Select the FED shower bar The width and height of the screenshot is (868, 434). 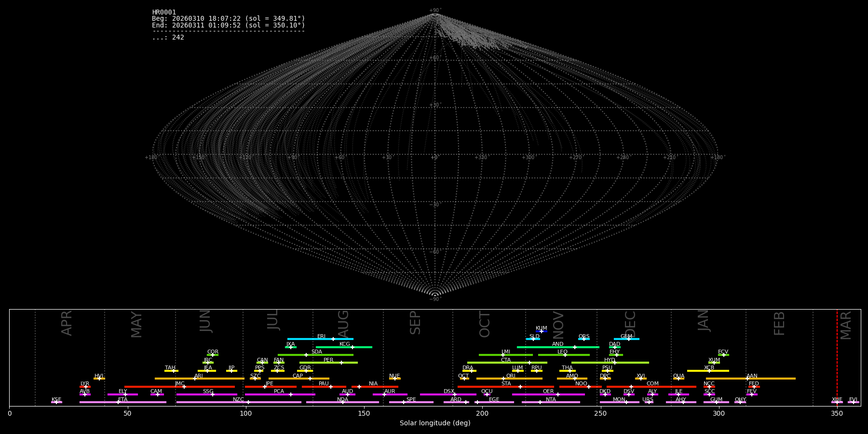(x=754, y=387)
